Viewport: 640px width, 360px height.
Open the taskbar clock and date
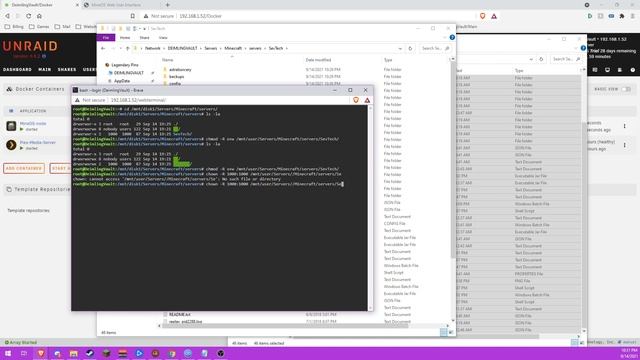click(629, 353)
